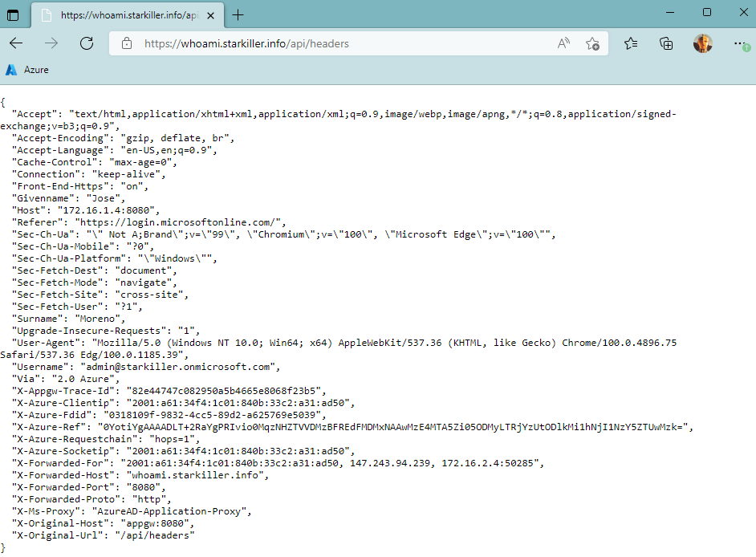
Task: Close the whoami.starkiller.info tab
Action: pos(212,15)
